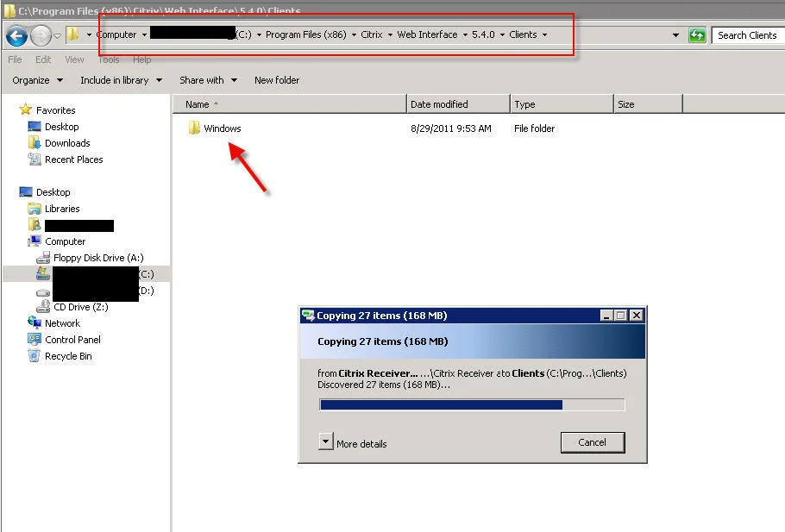
Task: Click the Computer icon in tree
Action: tap(34, 241)
